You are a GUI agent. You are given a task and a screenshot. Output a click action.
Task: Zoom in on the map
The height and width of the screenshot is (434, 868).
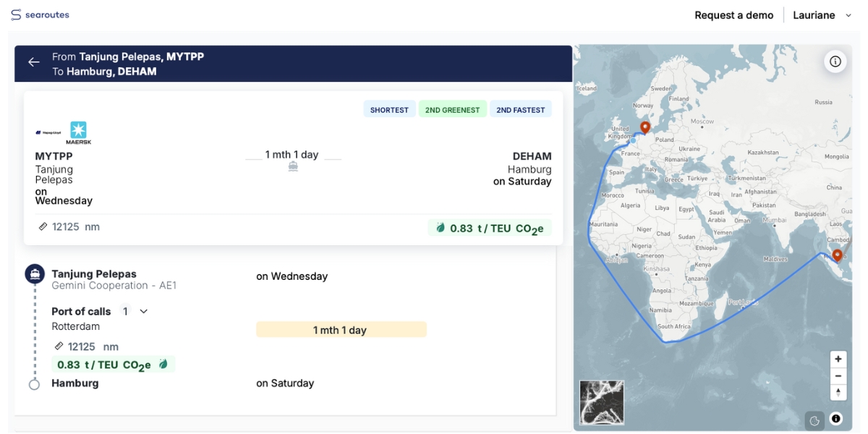pos(838,359)
